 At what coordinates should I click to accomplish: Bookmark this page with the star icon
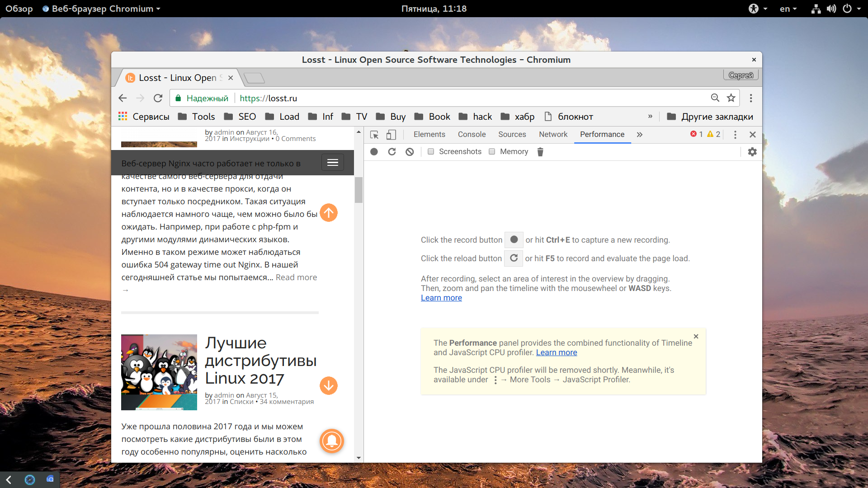pyautogui.click(x=731, y=98)
